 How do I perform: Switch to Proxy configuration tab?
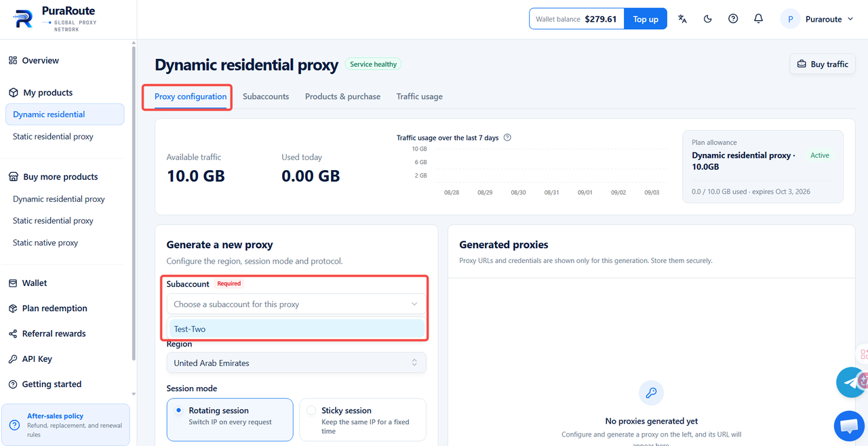point(191,96)
